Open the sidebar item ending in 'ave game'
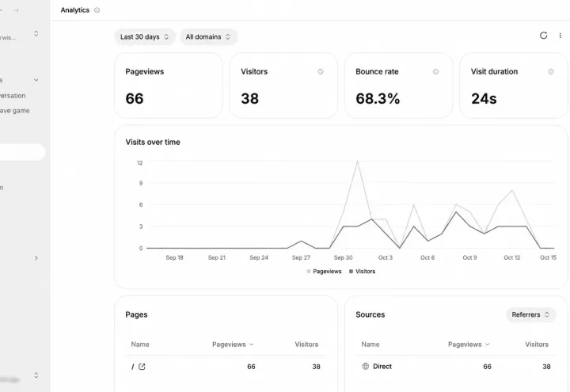570x392 pixels. click(14, 111)
